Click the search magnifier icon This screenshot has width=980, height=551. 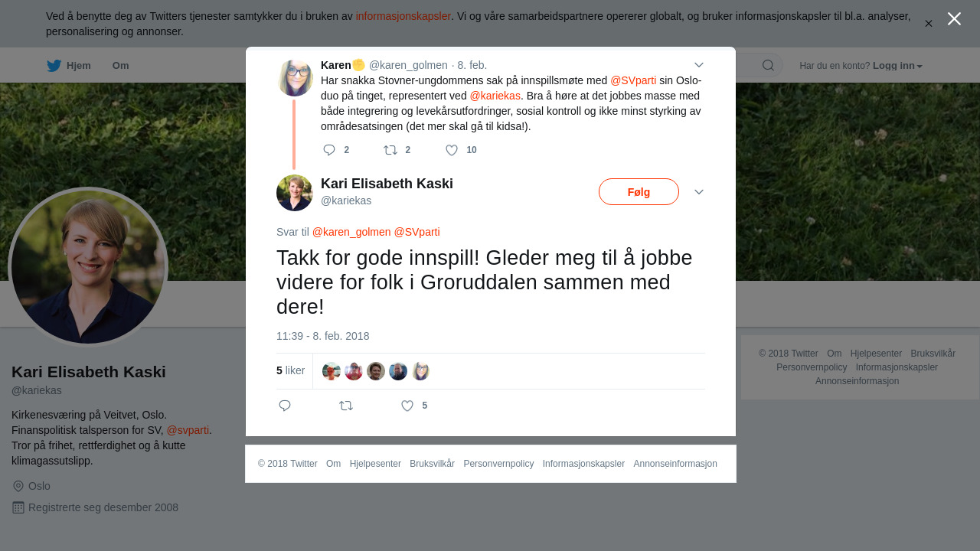(768, 65)
